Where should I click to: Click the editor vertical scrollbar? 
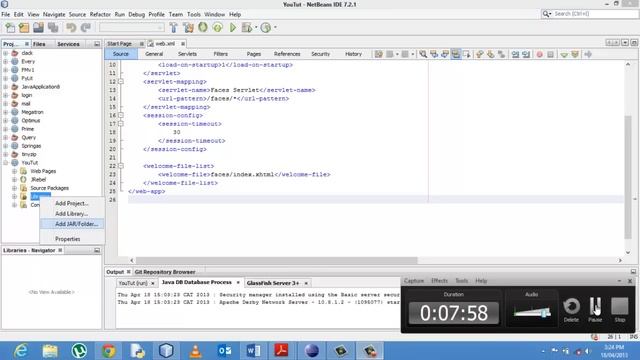[628, 177]
